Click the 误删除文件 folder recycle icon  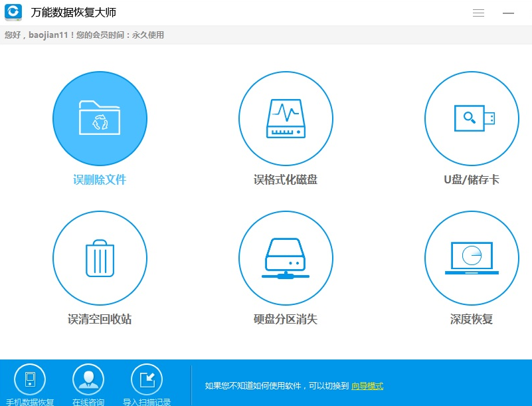[100, 119]
